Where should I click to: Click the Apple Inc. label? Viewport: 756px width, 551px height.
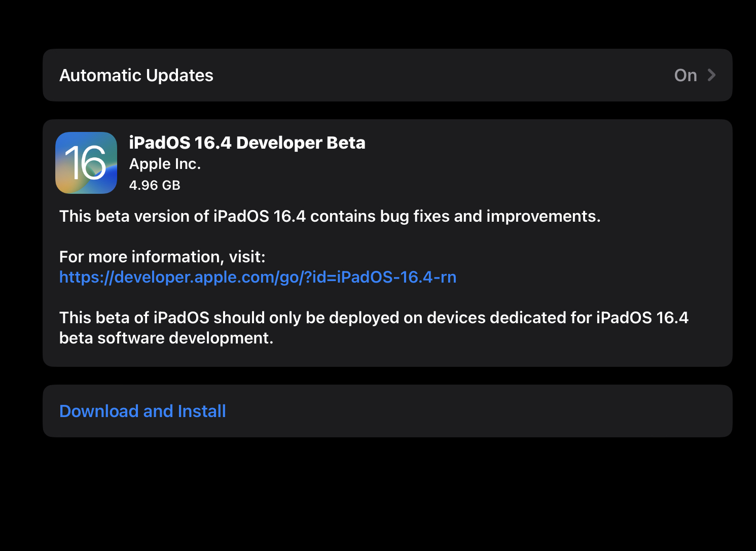(165, 164)
